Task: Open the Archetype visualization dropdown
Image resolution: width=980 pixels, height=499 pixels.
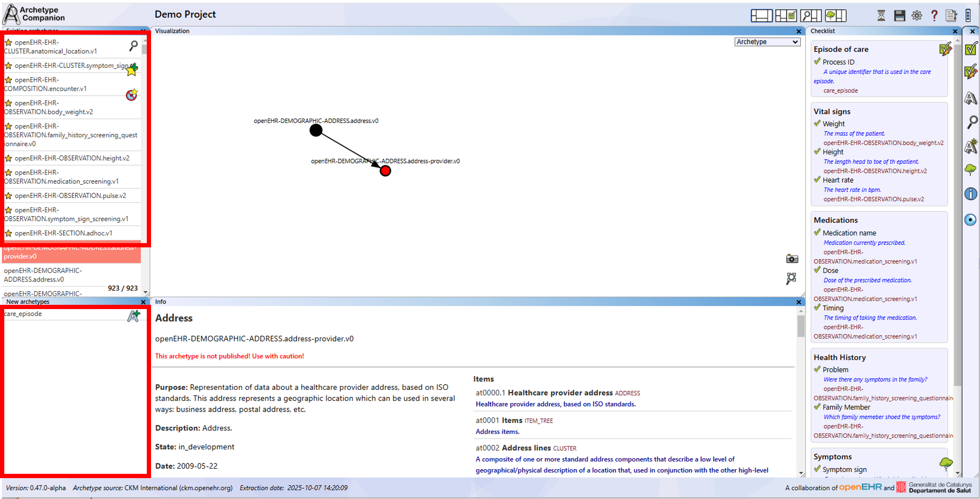Action: pyautogui.click(x=767, y=42)
